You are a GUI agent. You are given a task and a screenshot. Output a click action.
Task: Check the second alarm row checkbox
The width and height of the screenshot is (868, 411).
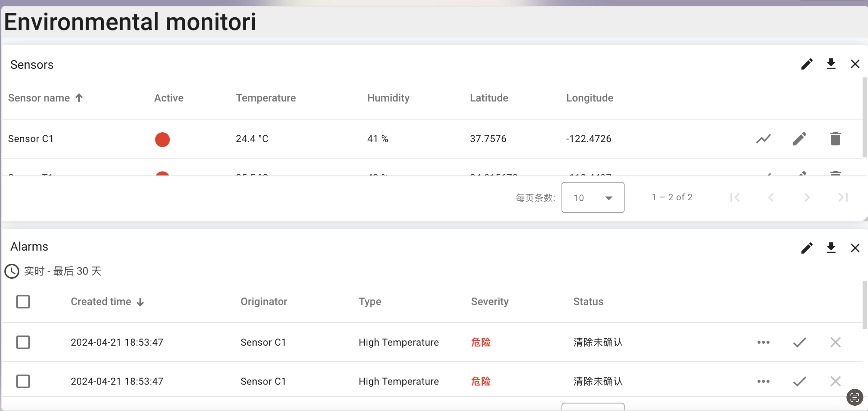(x=23, y=381)
